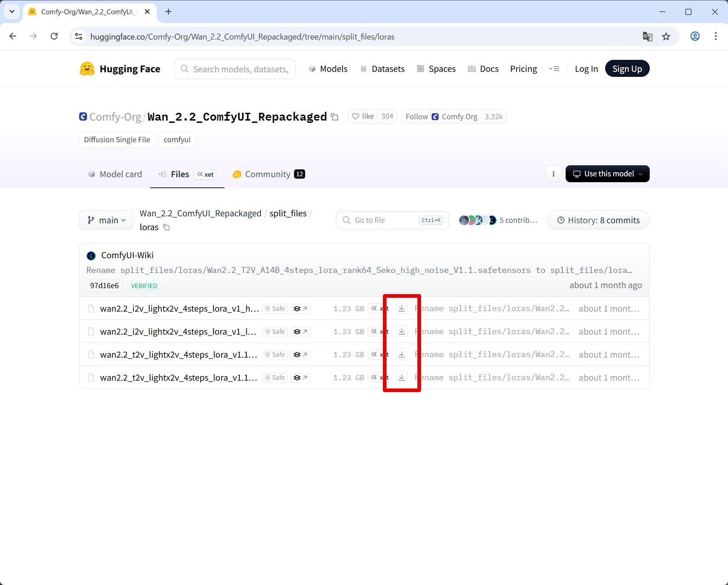Open the Google Translate page icon
This screenshot has width=728, height=585.
(x=647, y=36)
